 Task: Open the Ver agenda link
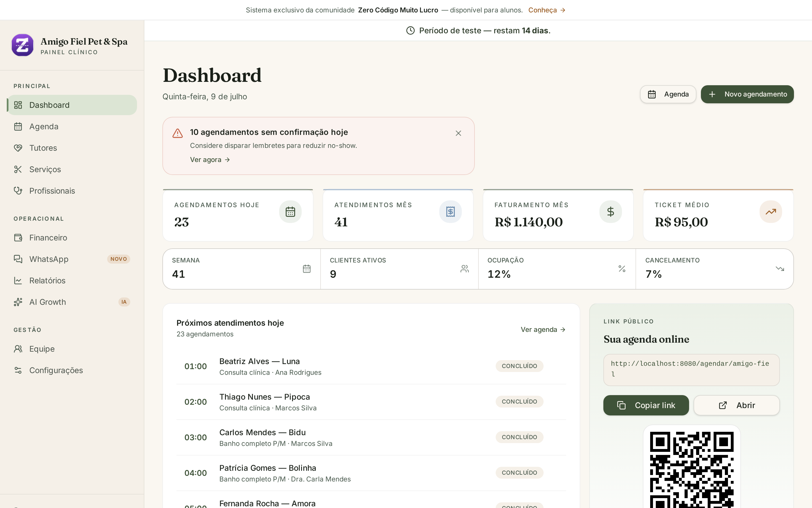click(543, 330)
